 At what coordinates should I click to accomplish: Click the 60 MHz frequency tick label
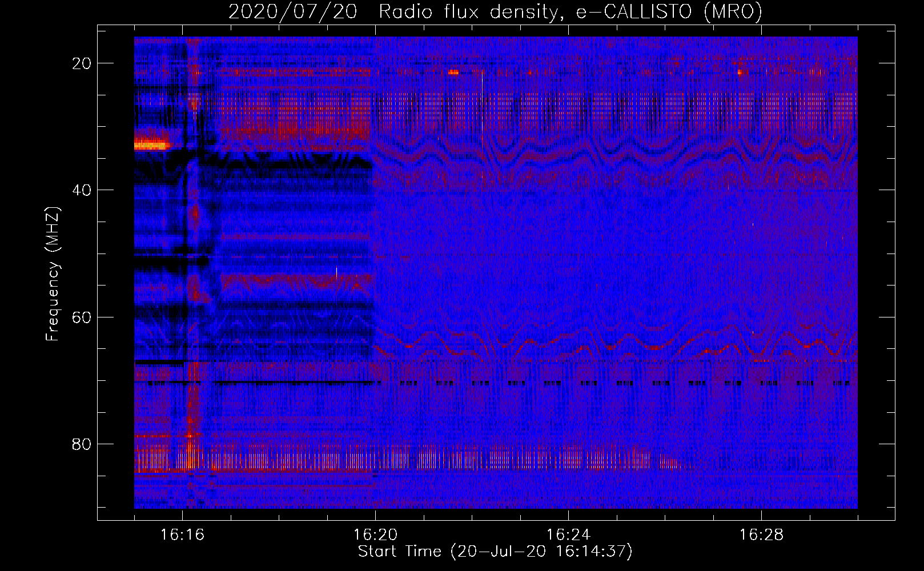(82, 317)
